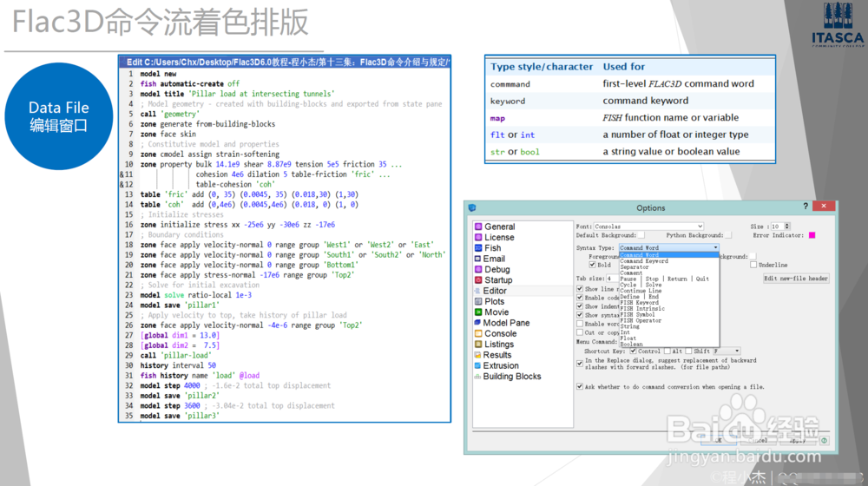Open the Building Blocks options icon

tap(477, 377)
